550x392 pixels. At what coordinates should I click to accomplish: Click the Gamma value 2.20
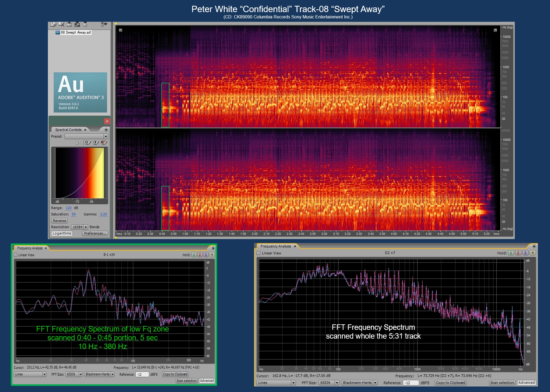(x=104, y=214)
